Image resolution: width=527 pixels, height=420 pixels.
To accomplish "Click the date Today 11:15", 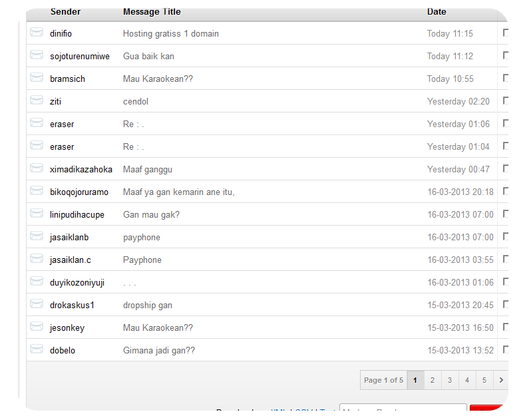I will pos(450,34).
